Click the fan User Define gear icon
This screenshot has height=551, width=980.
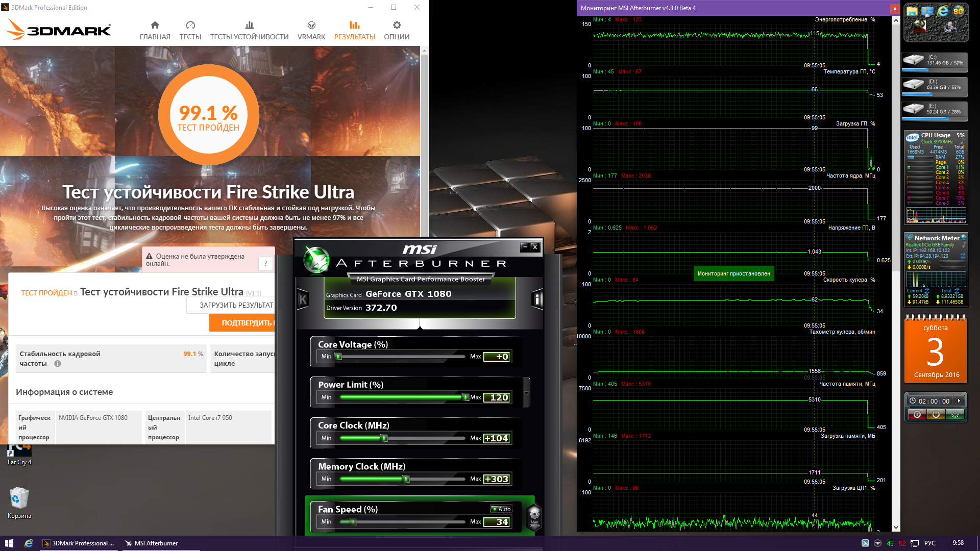534,515
